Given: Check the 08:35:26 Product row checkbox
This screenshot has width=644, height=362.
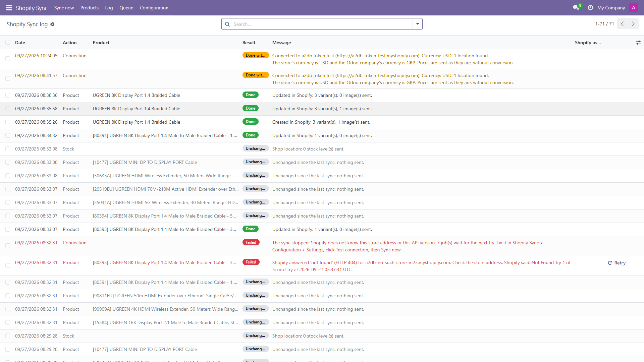Looking at the screenshot, I should click(8, 122).
